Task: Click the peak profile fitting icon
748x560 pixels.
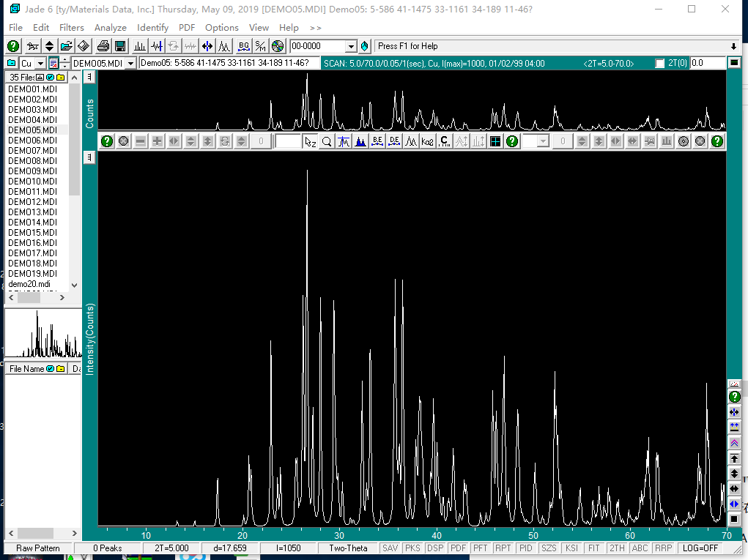Action: pos(223,46)
